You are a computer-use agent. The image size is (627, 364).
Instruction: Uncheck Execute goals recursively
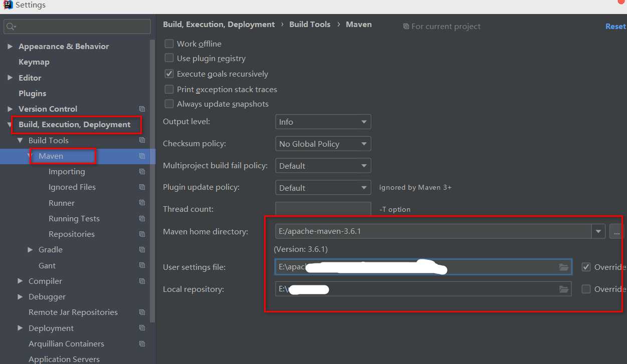tap(169, 74)
